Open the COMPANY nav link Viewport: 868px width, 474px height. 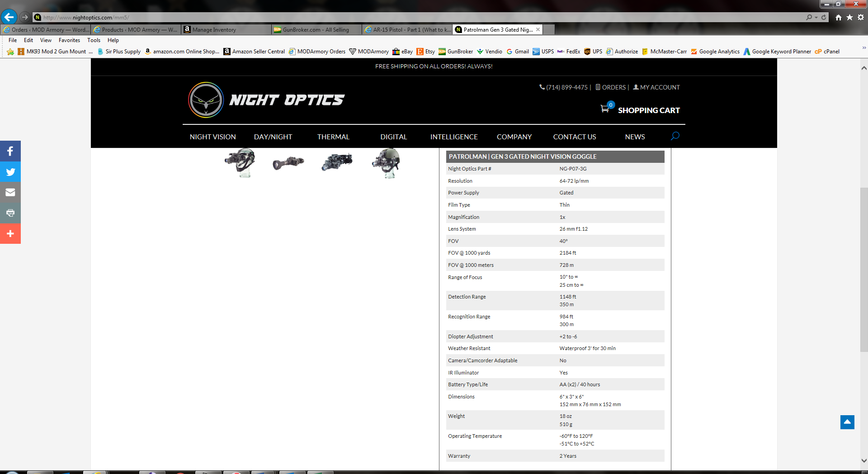(514, 137)
